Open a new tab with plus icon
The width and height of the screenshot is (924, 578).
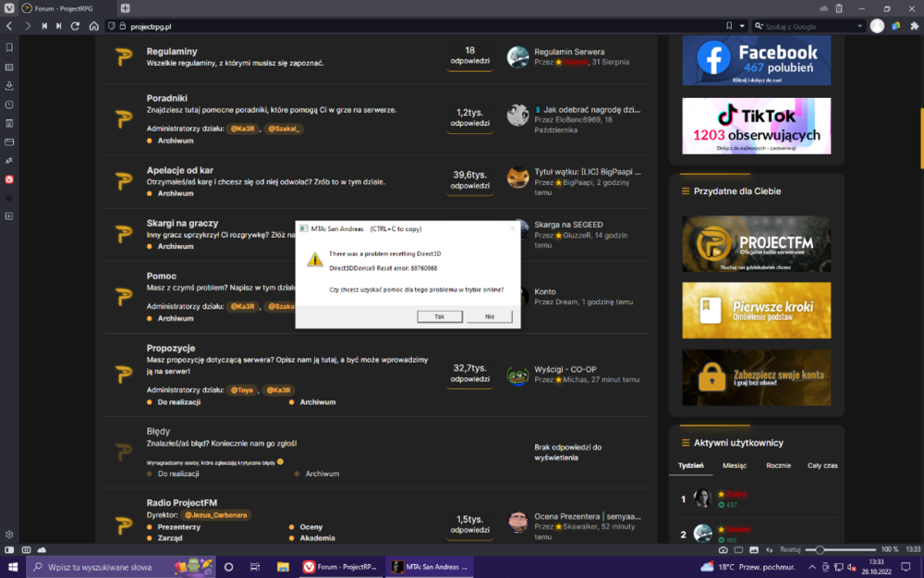(x=125, y=8)
